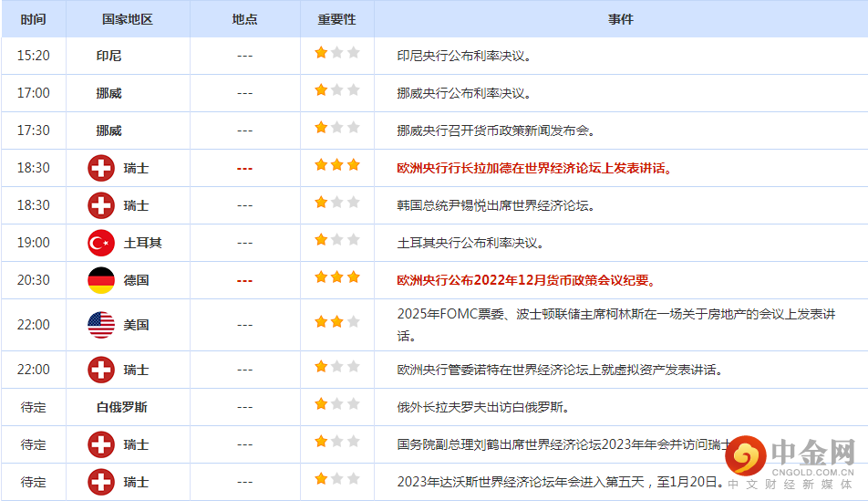
Task: Click the 时间 column header
Action: tap(33, 19)
